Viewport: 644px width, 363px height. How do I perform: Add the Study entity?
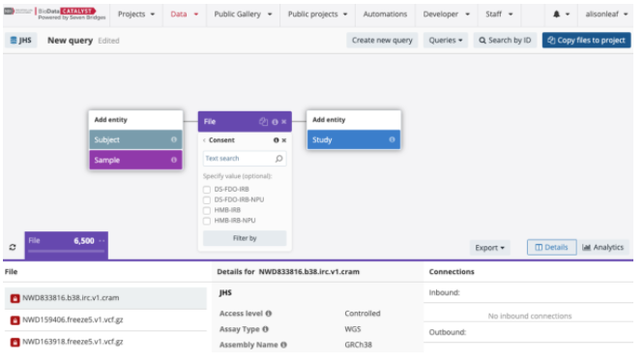pos(354,139)
